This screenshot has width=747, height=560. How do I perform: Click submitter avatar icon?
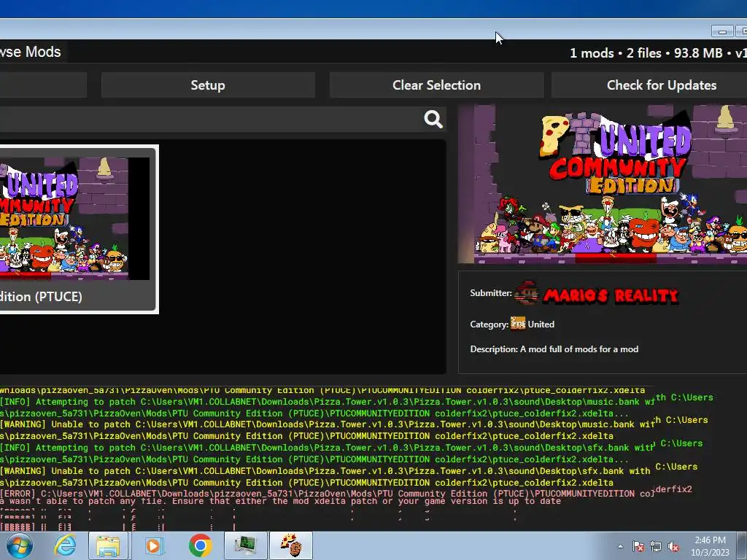527,293
